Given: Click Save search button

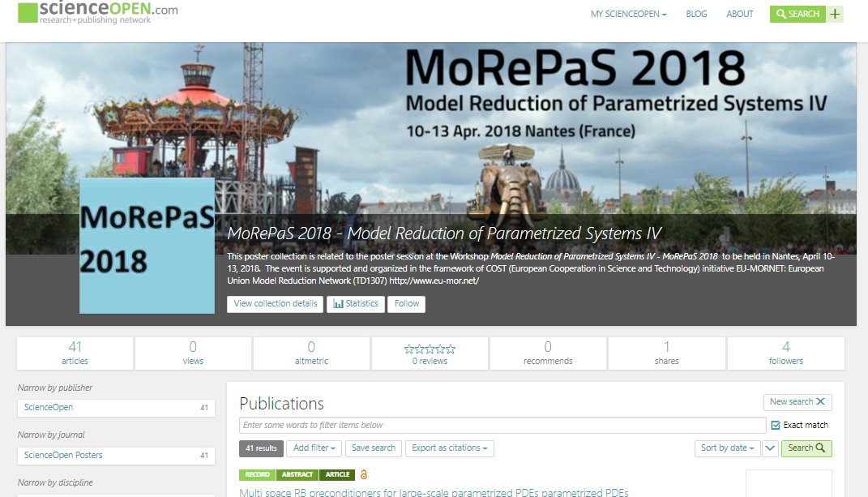Looking at the screenshot, I should click(374, 448).
